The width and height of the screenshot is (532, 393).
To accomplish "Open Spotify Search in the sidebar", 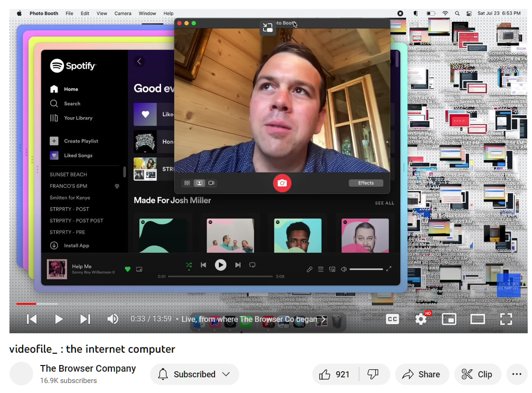I will click(65, 104).
